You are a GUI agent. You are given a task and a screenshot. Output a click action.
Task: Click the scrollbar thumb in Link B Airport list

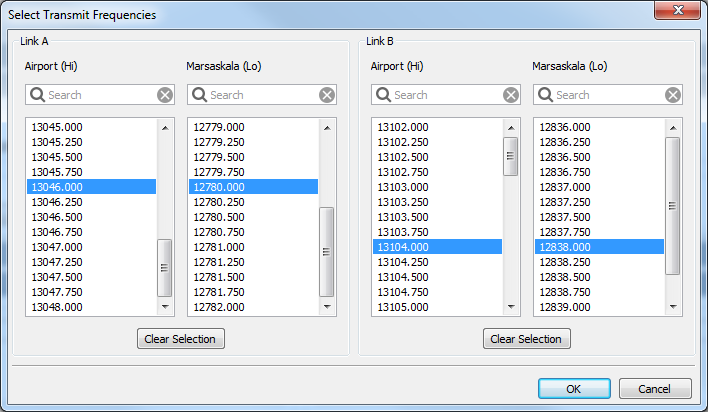(511, 156)
